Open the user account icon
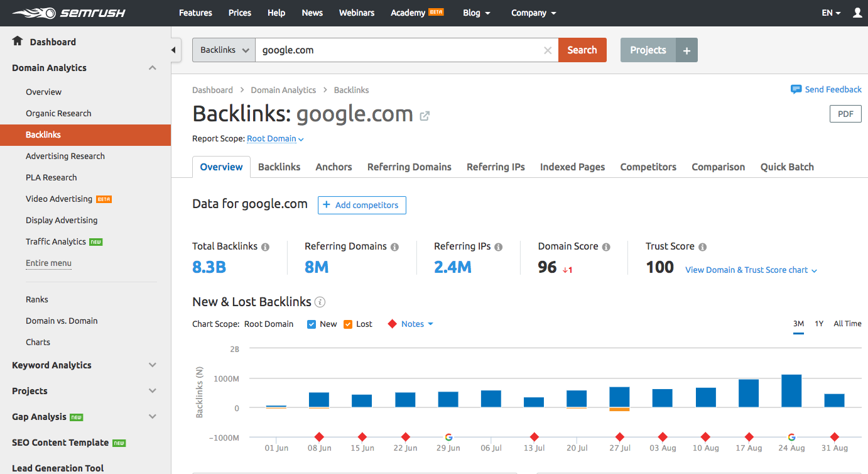The width and height of the screenshot is (868, 474). point(857,13)
